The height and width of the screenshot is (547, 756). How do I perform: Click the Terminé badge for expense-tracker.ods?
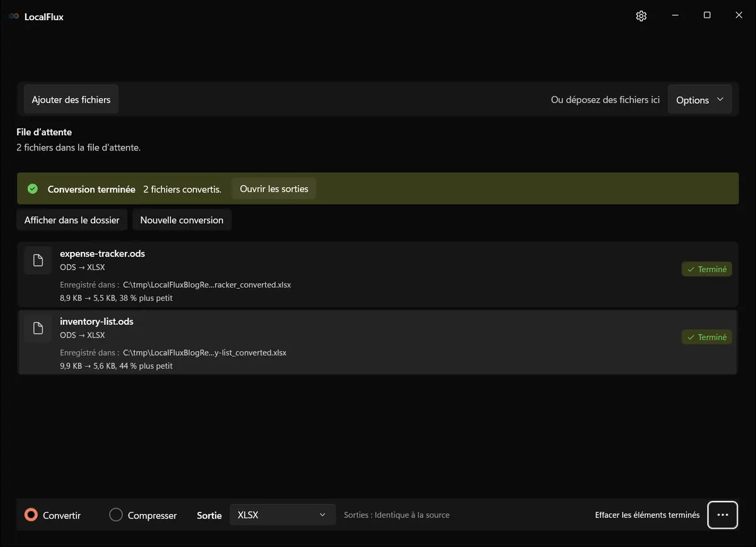707,269
